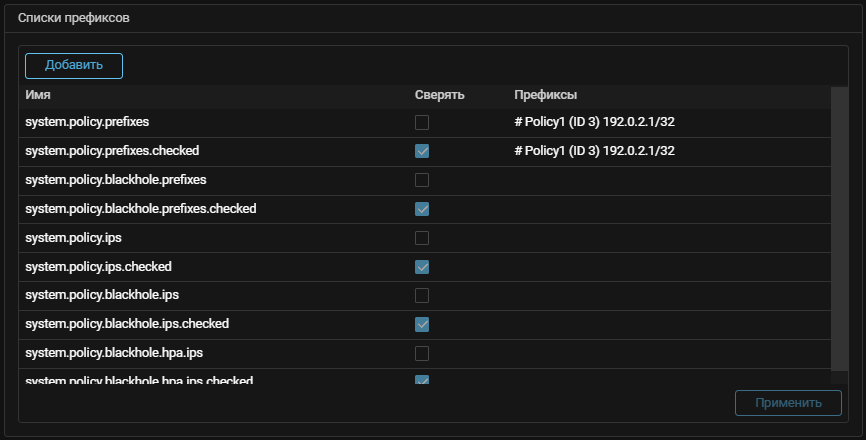Untick system.policy.blackhole.prefixes.checked checkbox
This screenshot has height=440, width=866.
[422, 209]
